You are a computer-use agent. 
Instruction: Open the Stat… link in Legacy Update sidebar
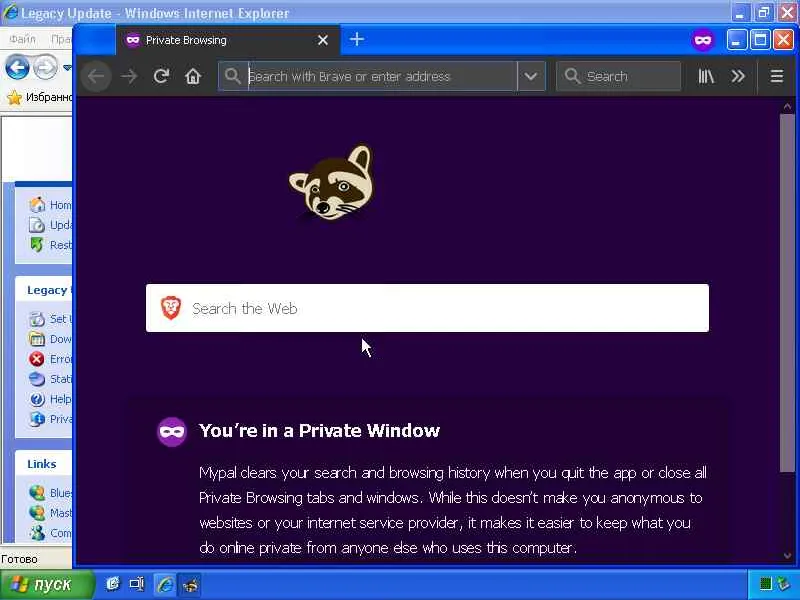coord(51,379)
